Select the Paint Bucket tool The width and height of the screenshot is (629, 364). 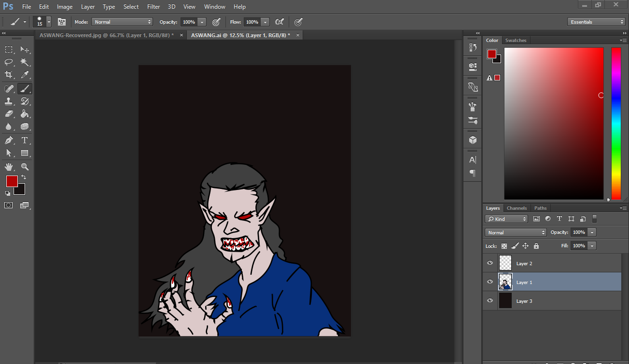pos(25,114)
